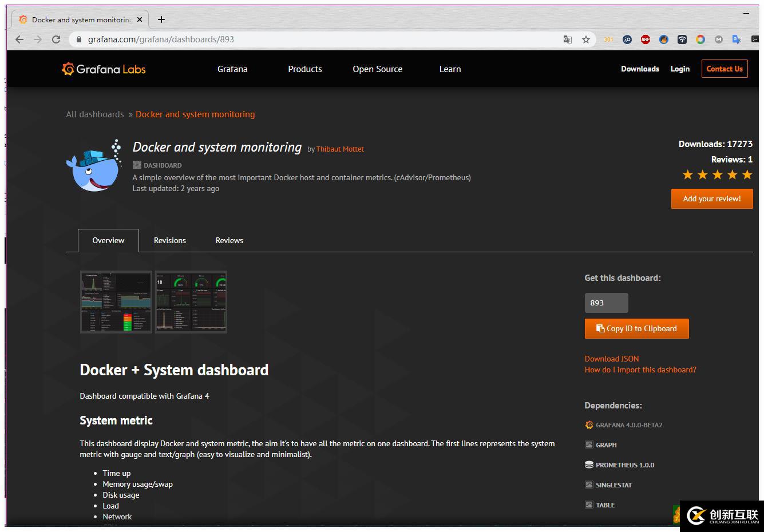This screenshot has width=764, height=532.
Task: Open the second dashboard screenshot thumbnail
Action: 191,302
